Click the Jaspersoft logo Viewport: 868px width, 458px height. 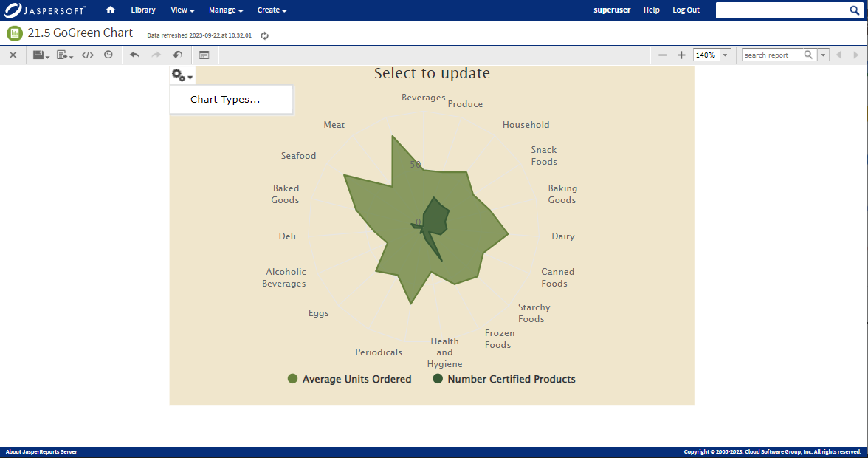[46, 10]
